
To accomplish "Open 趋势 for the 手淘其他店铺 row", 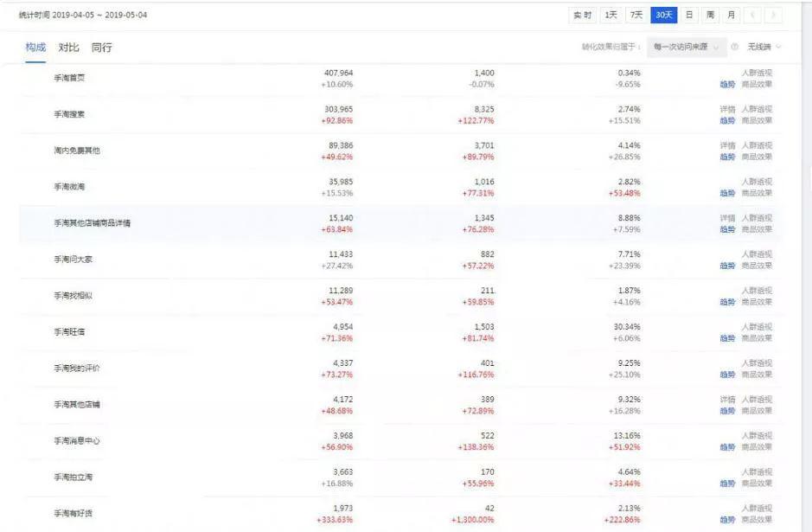I will pos(727,411).
